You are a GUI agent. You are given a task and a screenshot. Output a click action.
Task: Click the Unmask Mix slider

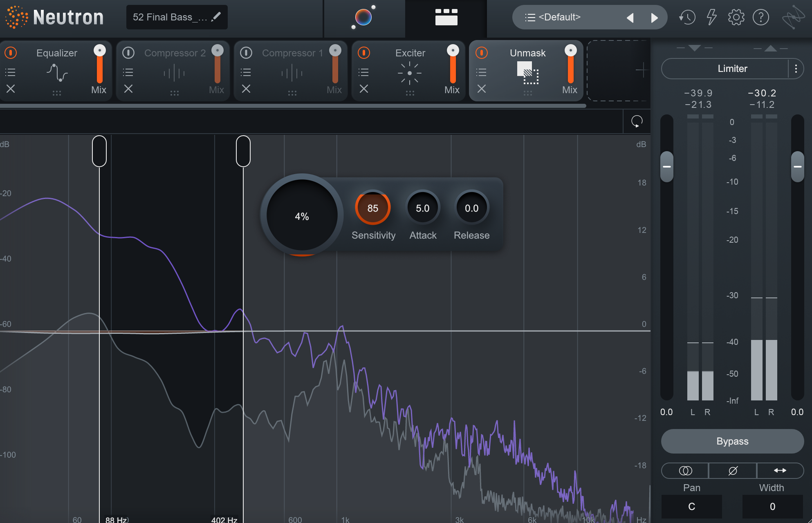click(570, 65)
